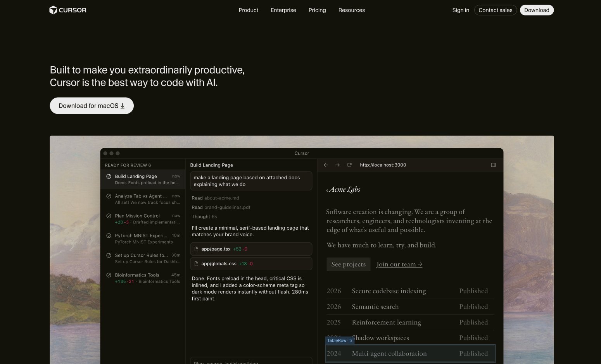
Task: Click the forward arrow in the preview browser
Action: tap(337, 165)
